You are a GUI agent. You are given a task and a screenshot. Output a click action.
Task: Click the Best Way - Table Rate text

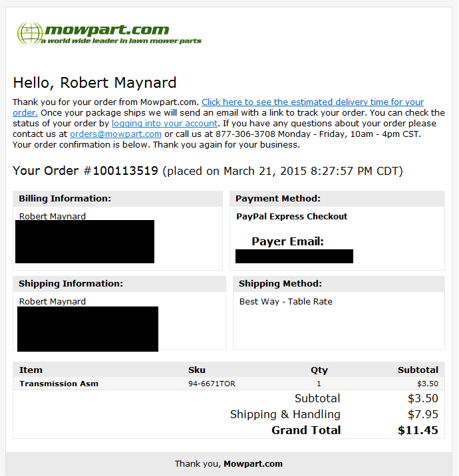pos(286,301)
